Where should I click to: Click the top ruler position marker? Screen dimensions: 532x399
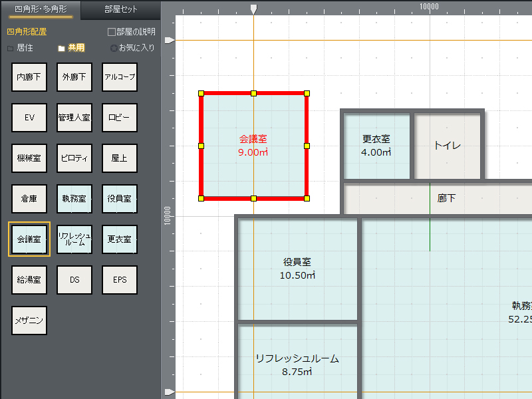253,9
